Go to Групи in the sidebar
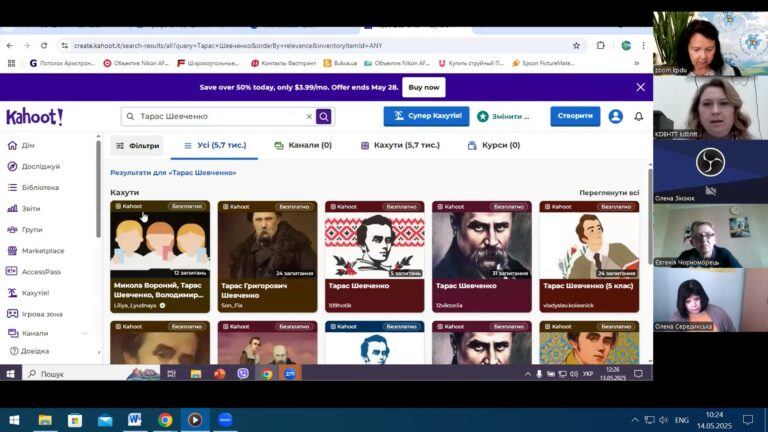This screenshot has width=768, height=432. coord(31,230)
